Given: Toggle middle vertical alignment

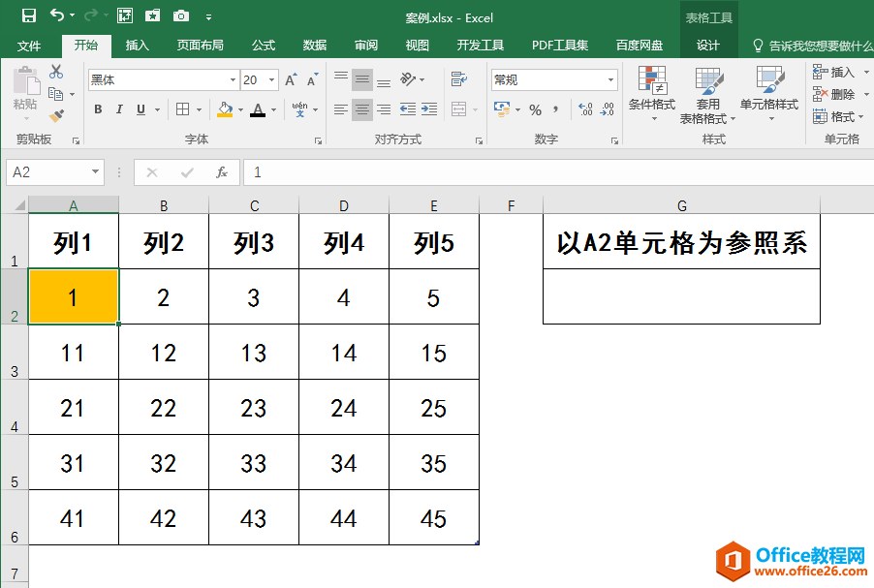Looking at the screenshot, I should click(361, 79).
